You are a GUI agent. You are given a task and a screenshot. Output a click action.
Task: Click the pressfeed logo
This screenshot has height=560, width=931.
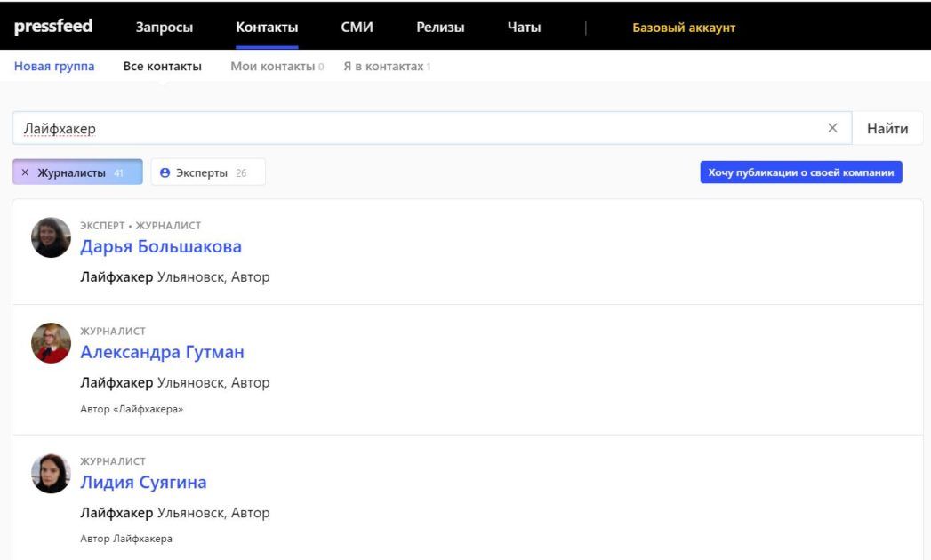point(53,27)
